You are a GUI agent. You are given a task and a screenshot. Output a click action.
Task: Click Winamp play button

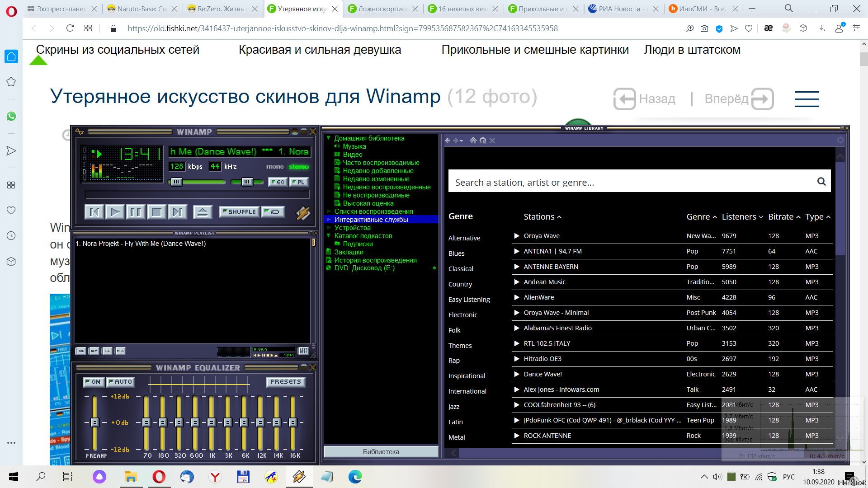point(115,211)
